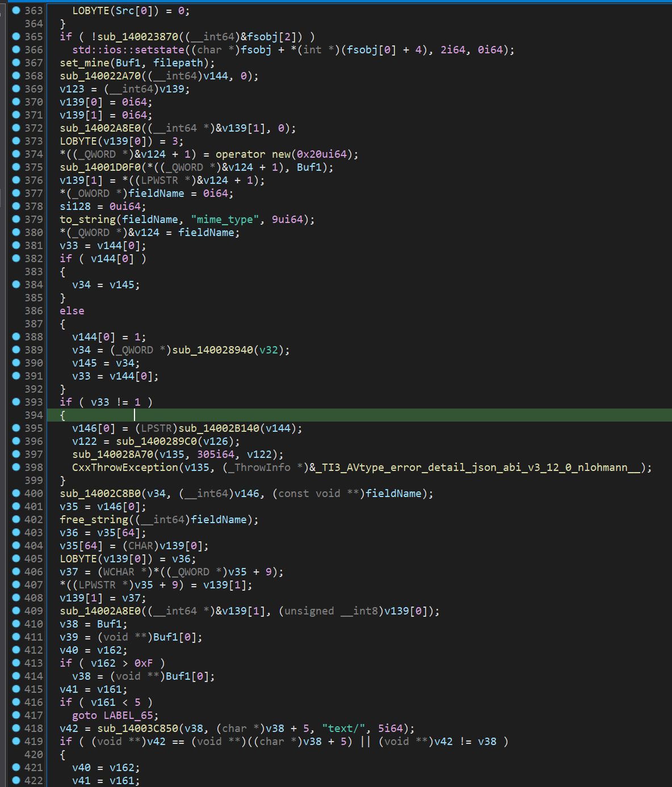Image resolution: width=672 pixels, height=787 pixels.
Task: Click variable v42 at start of line 418
Action: click(69, 729)
